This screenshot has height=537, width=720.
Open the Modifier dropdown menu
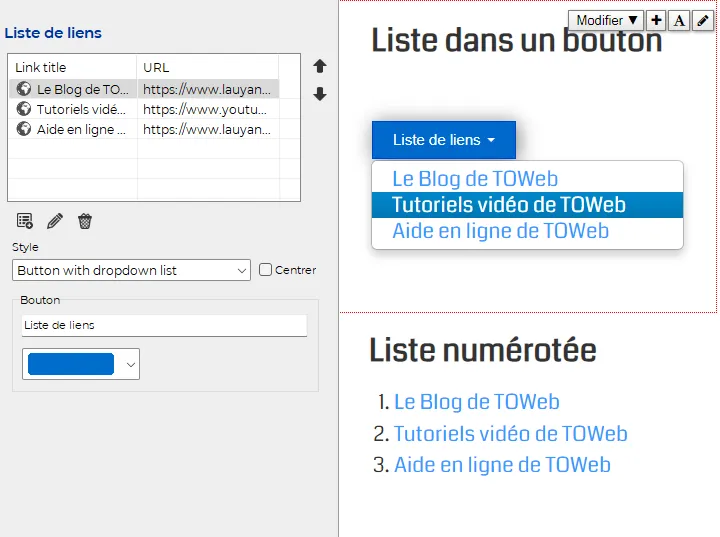[x=606, y=20]
